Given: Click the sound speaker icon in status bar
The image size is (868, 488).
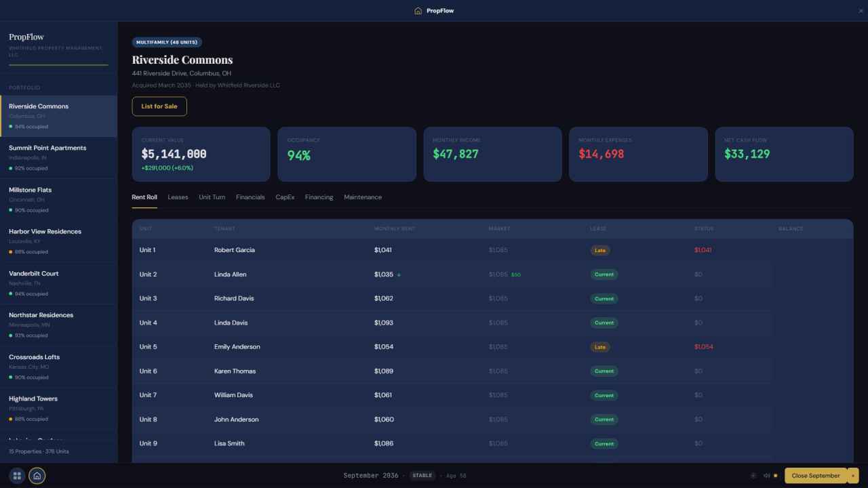Looking at the screenshot, I should point(766,476).
